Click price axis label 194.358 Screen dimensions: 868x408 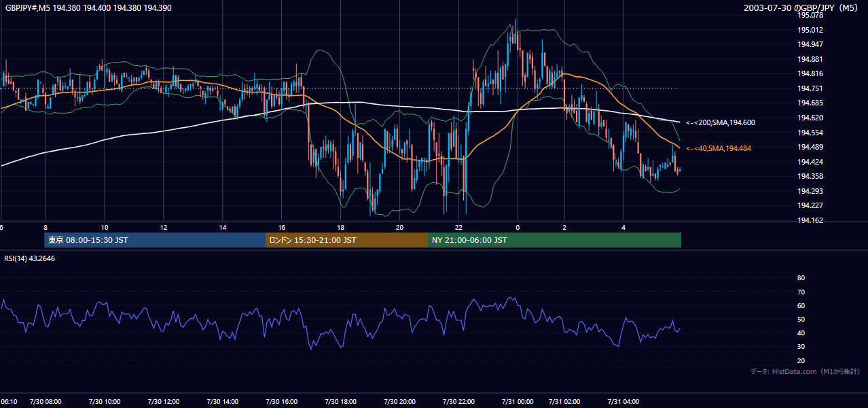coord(810,176)
